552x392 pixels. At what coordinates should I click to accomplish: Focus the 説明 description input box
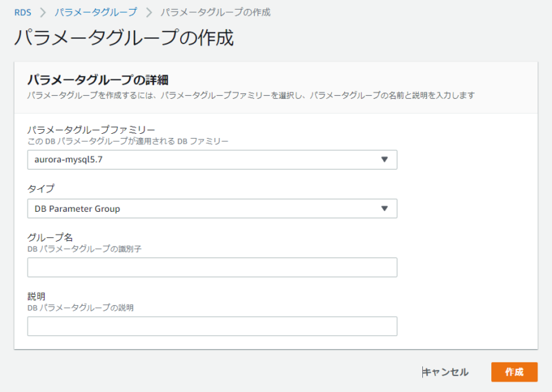[213, 326]
